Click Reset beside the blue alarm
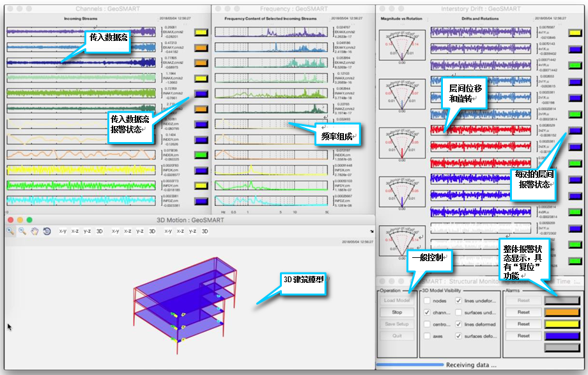The width and height of the screenshot is (588, 375). pyautogui.click(x=523, y=335)
